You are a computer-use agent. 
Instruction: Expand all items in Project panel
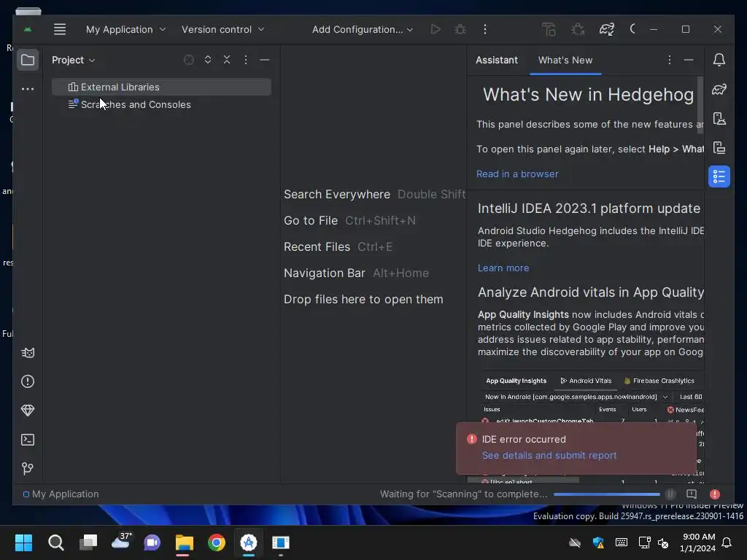tap(208, 60)
